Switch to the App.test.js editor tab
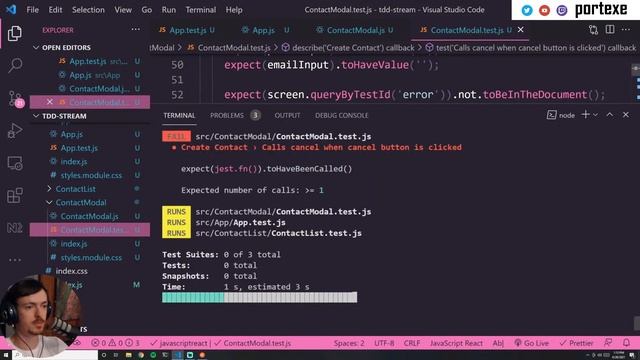Image resolution: width=640 pixels, height=360 pixels. (x=187, y=30)
